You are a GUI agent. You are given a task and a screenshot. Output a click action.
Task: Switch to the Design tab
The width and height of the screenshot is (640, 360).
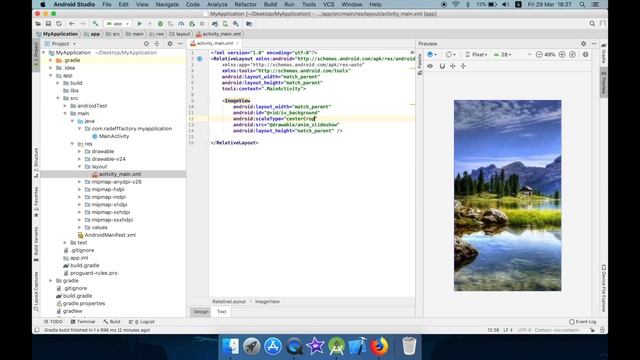coord(201,312)
